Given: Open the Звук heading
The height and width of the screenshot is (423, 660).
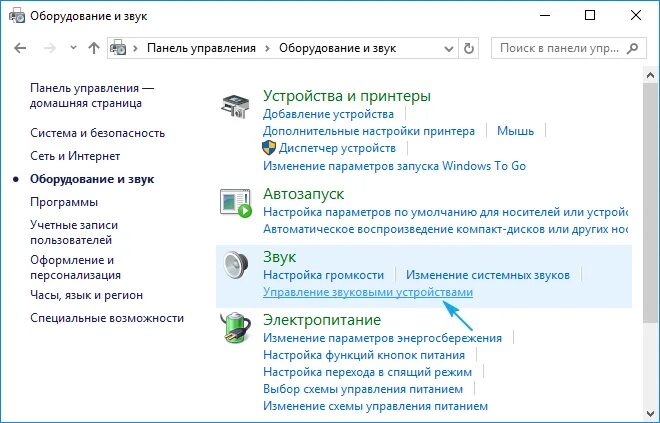Looking at the screenshot, I should (279, 257).
